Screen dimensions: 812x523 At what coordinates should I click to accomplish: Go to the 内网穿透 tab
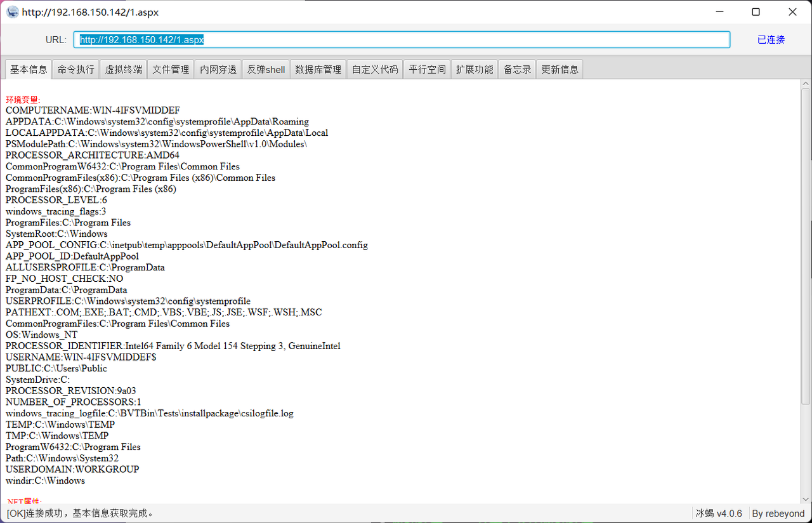[218, 70]
